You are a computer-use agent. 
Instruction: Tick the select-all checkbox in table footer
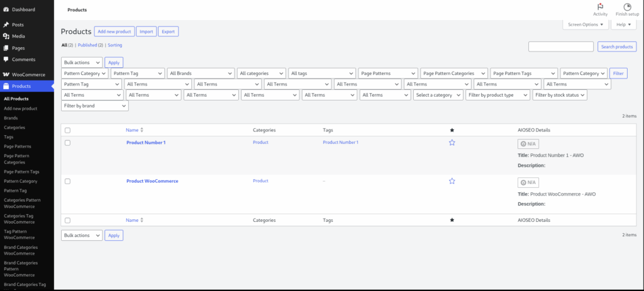(68, 220)
